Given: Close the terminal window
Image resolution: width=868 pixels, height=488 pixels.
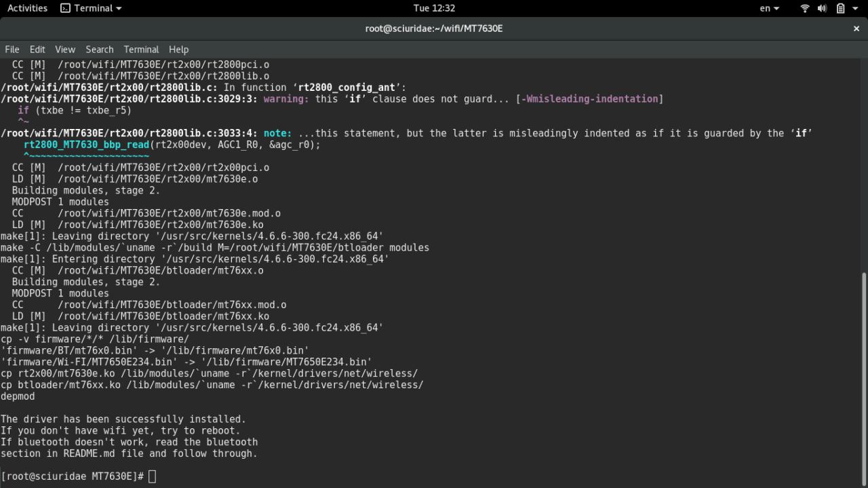Looking at the screenshot, I should tap(856, 29).
